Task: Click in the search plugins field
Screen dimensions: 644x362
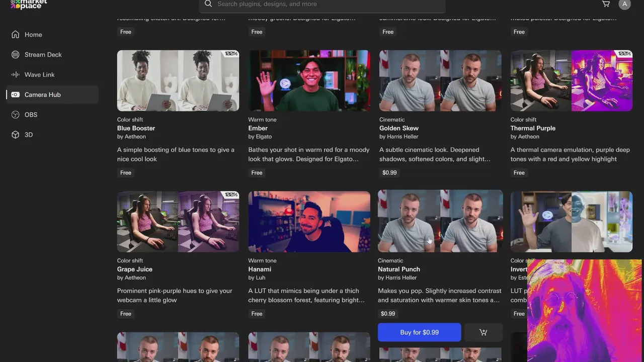Action: click(x=322, y=5)
